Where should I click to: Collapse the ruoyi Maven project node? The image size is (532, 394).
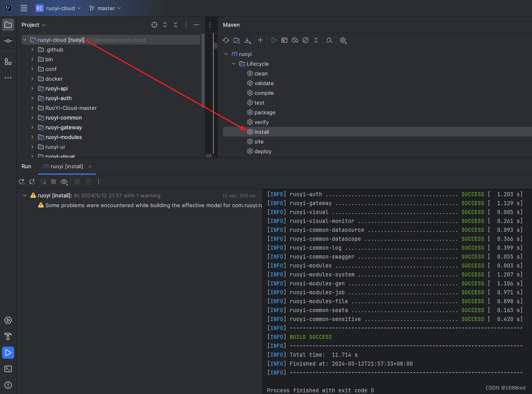pyautogui.click(x=226, y=54)
